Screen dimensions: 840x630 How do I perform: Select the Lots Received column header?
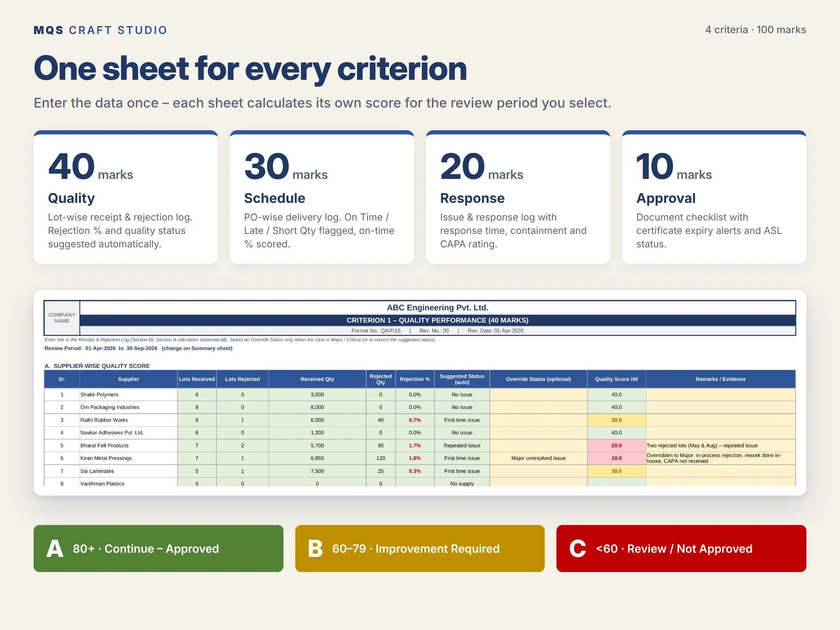tap(197, 379)
